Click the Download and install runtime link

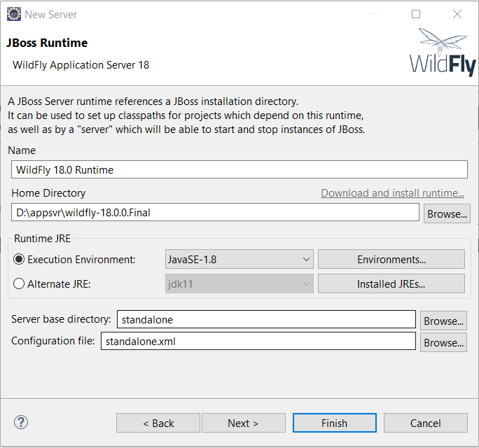(392, 193)
